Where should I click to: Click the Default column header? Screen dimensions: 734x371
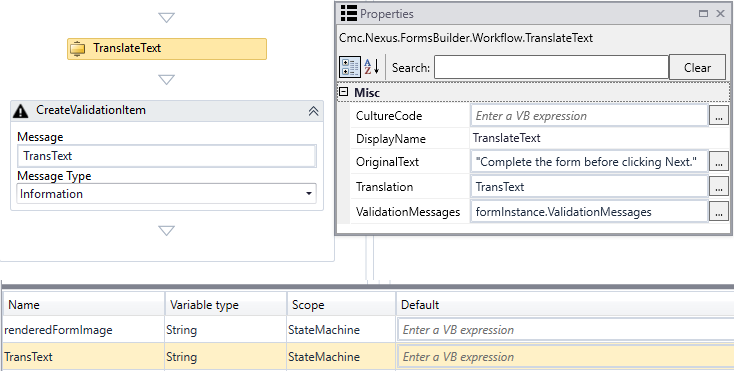565,305
